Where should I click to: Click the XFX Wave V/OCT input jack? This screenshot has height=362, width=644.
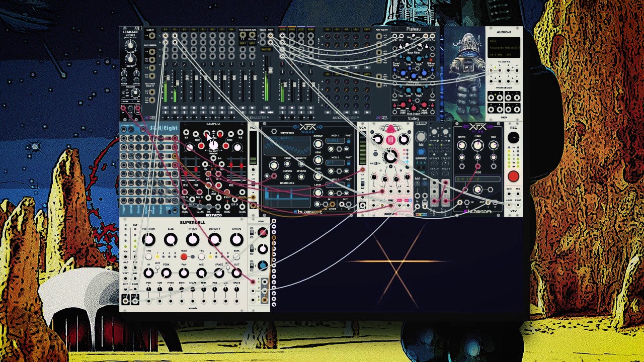332,204
